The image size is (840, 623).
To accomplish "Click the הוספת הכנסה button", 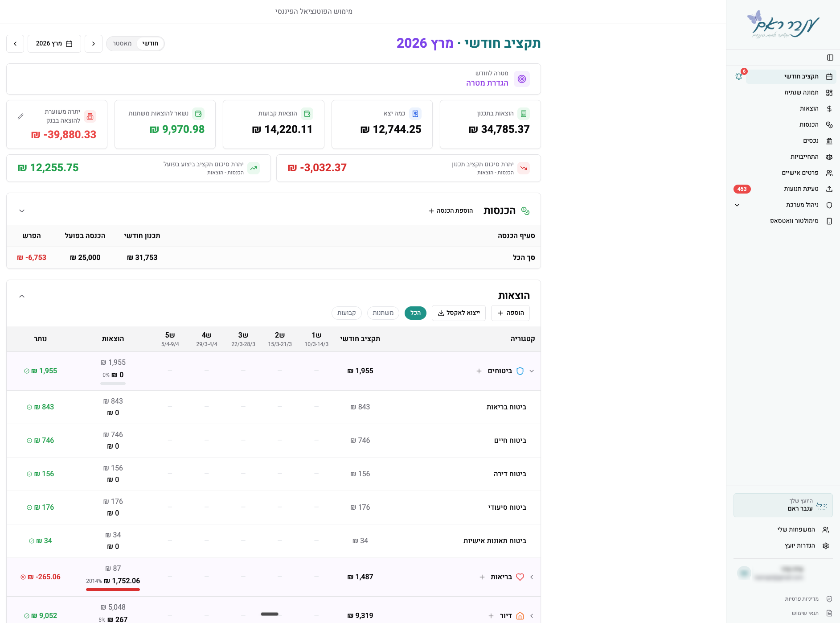I will pos(451,211).
